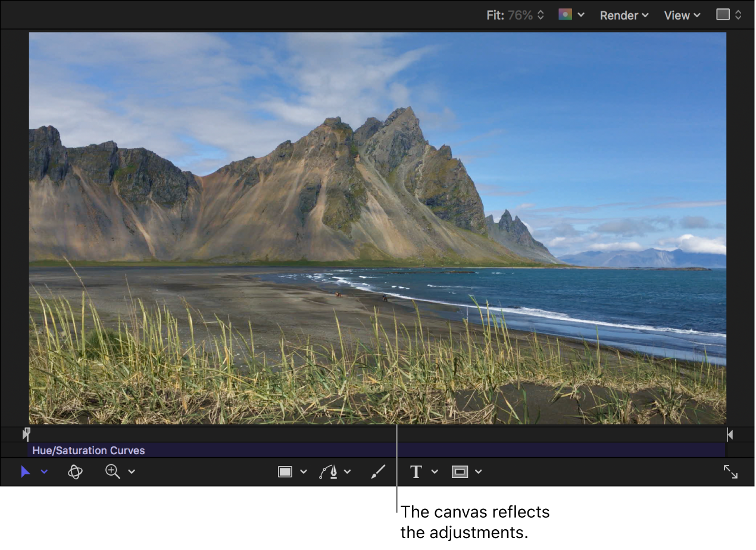Select the Paint Stroke brush tool

tap(378, 472)
